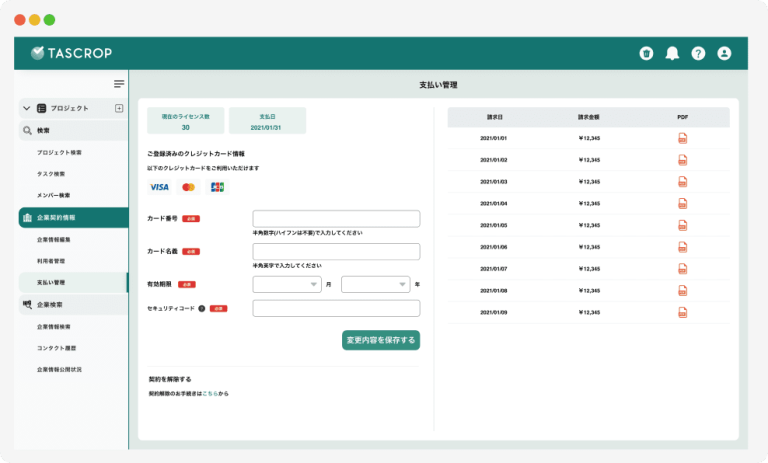Click the プロジェクト list icon
Screen dimensions: 768x463
tap(42, 108)
